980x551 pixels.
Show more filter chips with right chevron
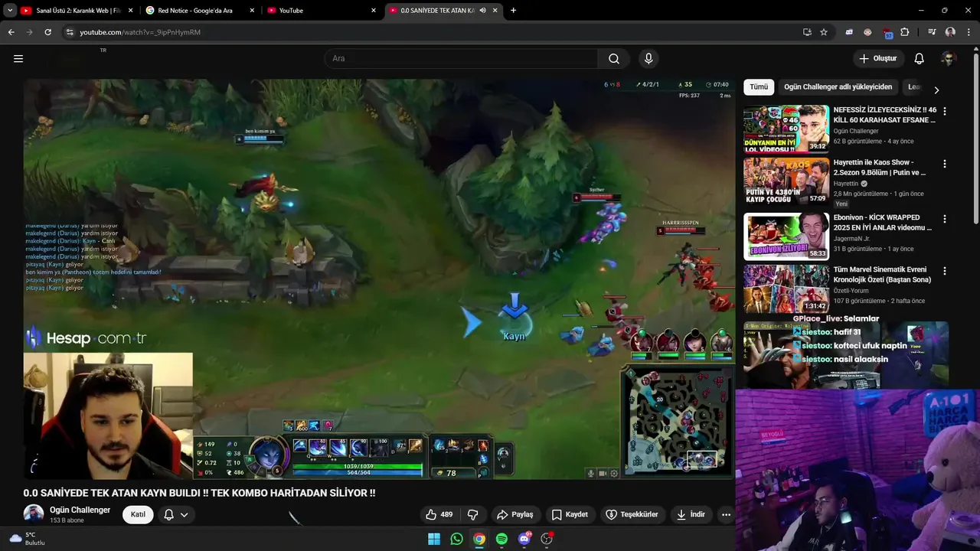coord(936,90)
